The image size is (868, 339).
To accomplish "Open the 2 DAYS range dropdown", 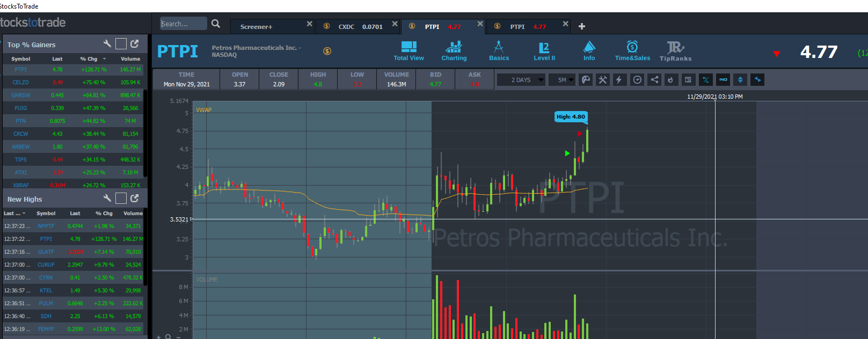I will click(521, 80).
